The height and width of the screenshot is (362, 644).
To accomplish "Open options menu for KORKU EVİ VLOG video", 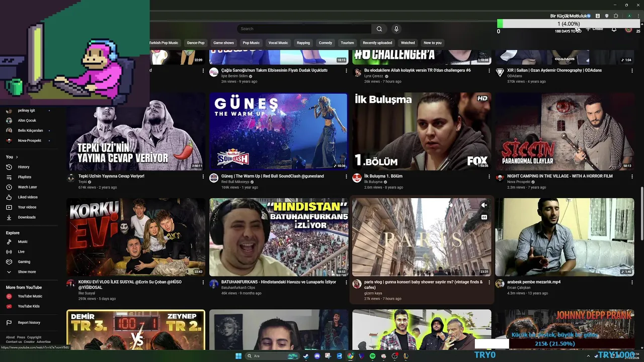I will 203,283.
